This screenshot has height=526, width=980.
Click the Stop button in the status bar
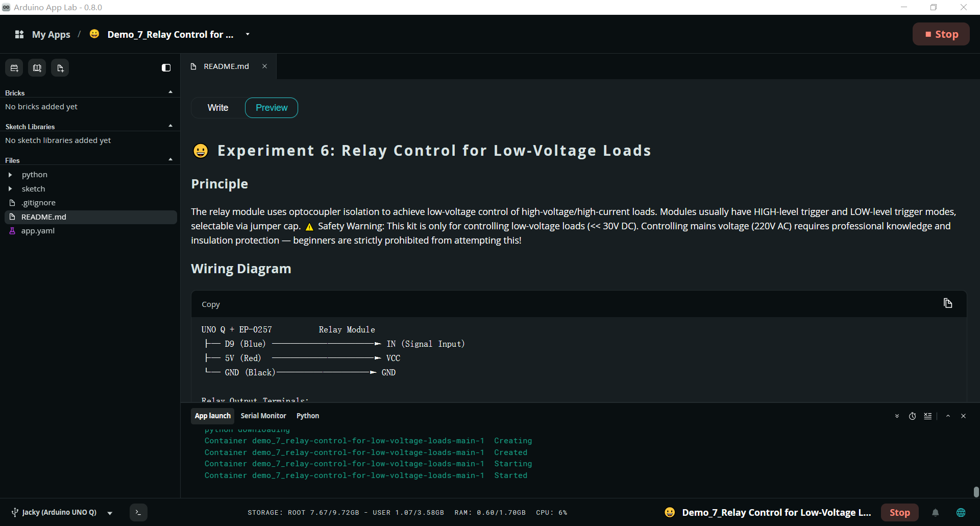[x=900, y=512]
